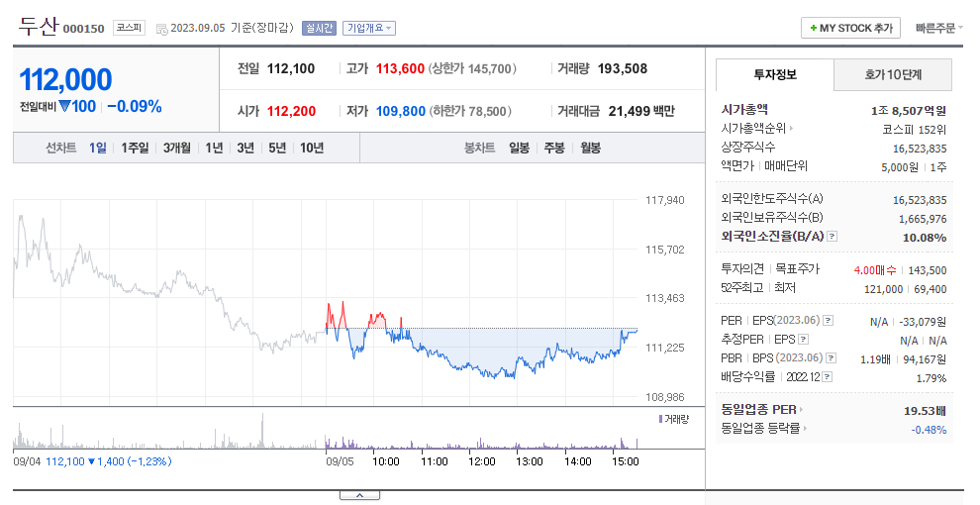The width and height of the screenshot is (980, 505).
Task: Collapse the chart panel with up chevron
Action: [359, 495]
